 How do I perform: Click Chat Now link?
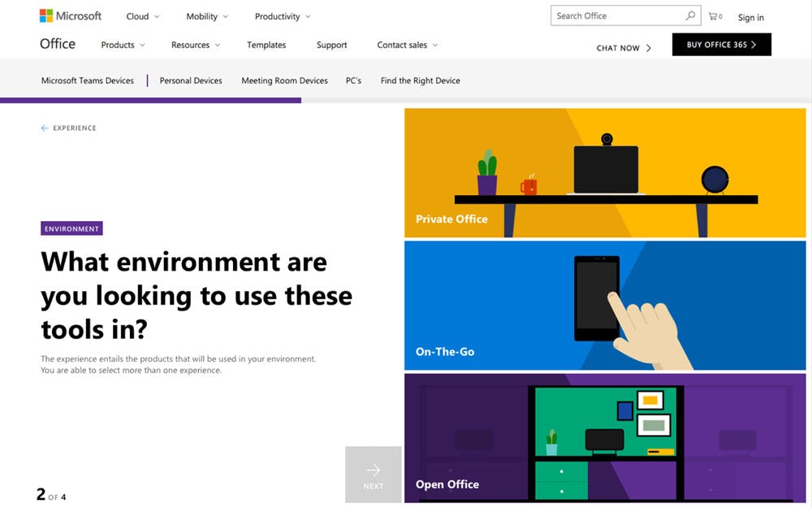624,48
